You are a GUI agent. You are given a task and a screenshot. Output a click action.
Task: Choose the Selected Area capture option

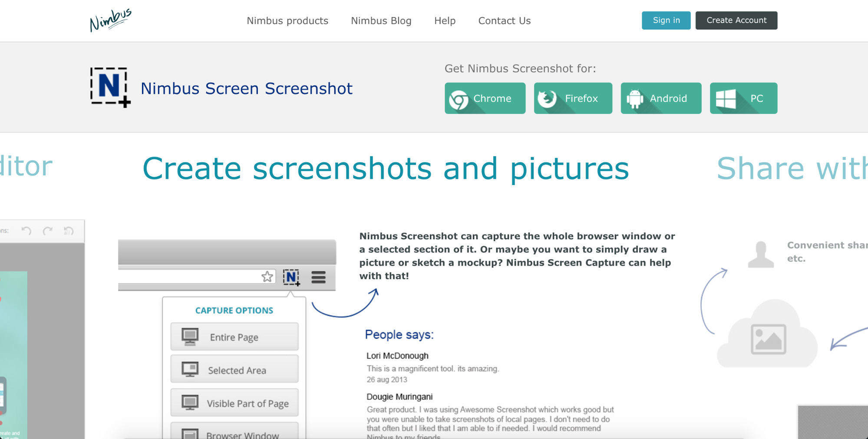pos(234,369)
